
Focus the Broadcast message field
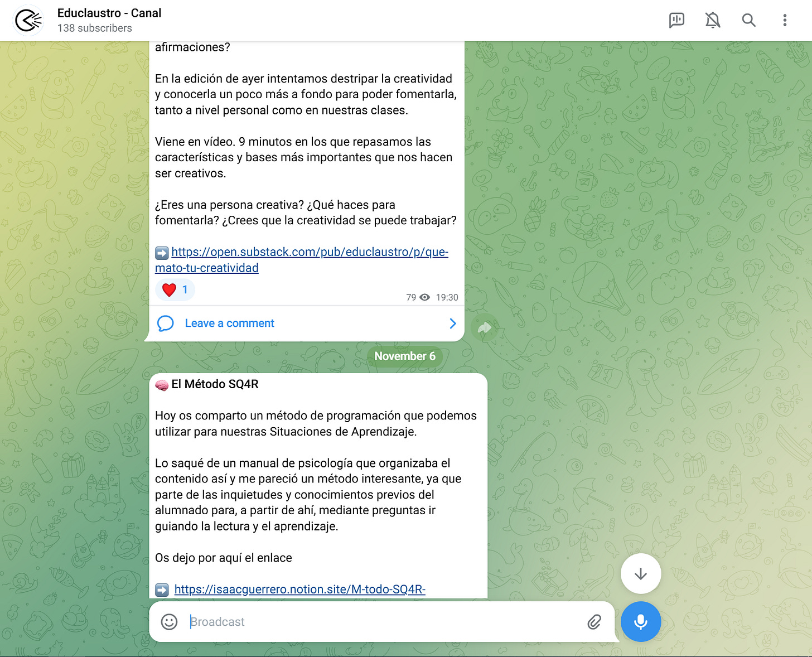click(385, 622)
